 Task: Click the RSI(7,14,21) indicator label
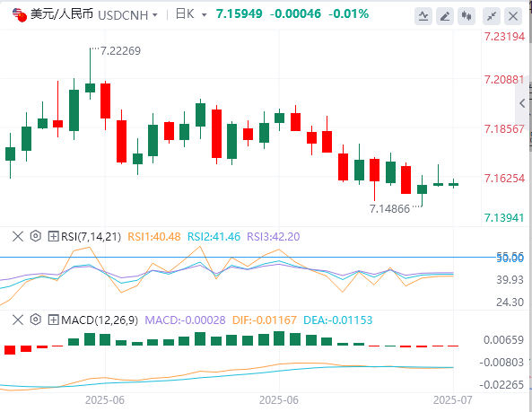point(91,237)
